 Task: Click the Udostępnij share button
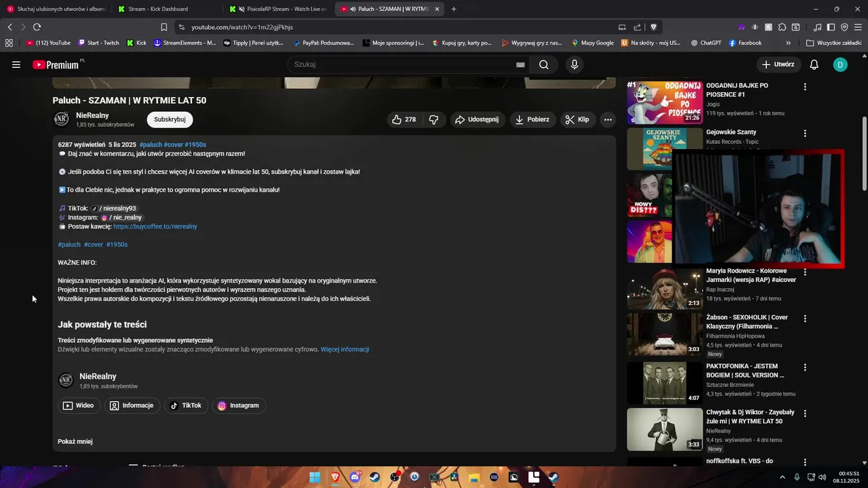477,119
